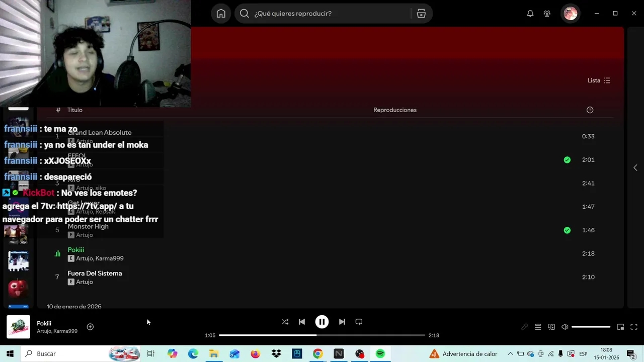644x362 pixels.
Task: Open the profile avatar menu
Action: coord(571,14)
